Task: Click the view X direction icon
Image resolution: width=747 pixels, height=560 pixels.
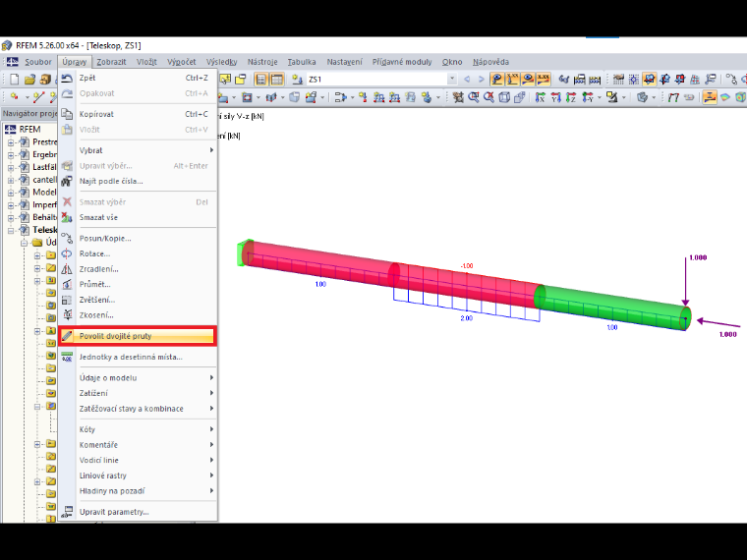Action: pyautogui.click(x=540, y=97)
